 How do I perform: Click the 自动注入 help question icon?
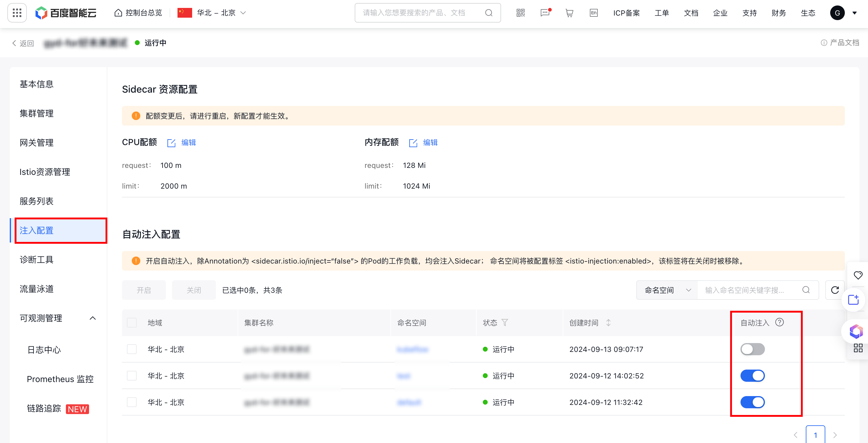click(x=779, y=322)
